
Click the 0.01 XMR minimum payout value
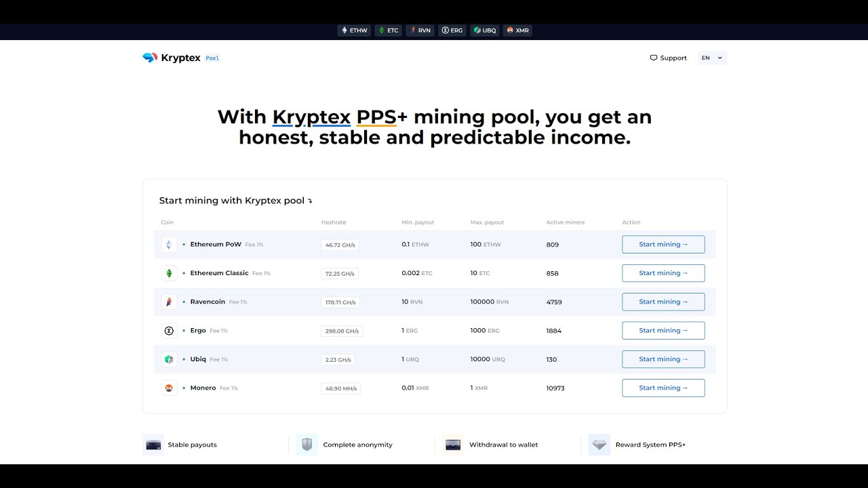click(x=415, y=388)
